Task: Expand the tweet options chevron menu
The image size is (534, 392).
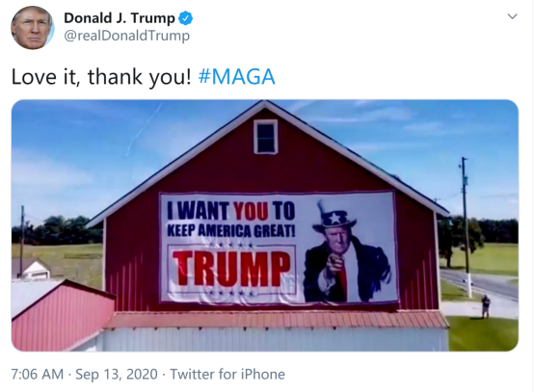Action: 512,16
